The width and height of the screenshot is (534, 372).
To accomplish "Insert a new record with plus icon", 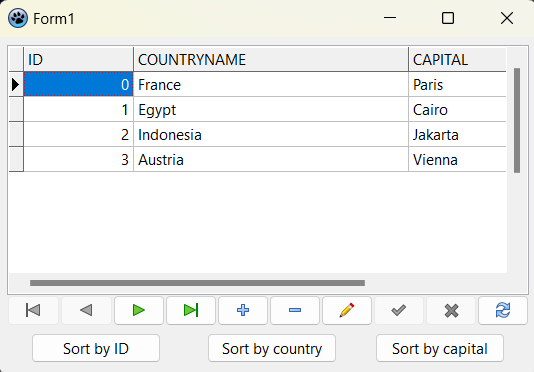I will 243,310.
